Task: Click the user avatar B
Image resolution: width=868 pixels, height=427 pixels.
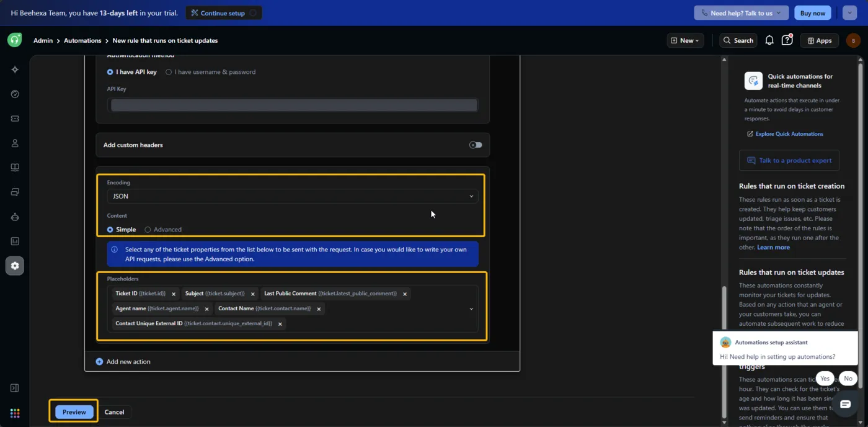Action: [x=853, y=40]
